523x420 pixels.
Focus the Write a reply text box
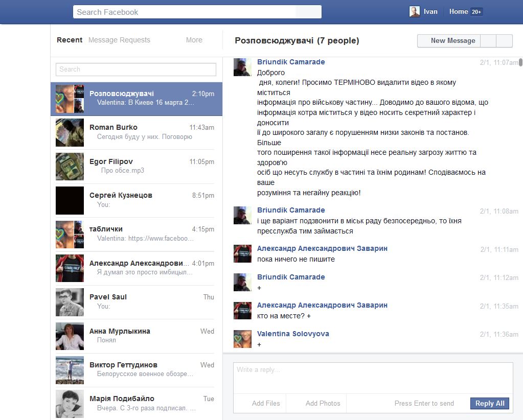point(373,377)
